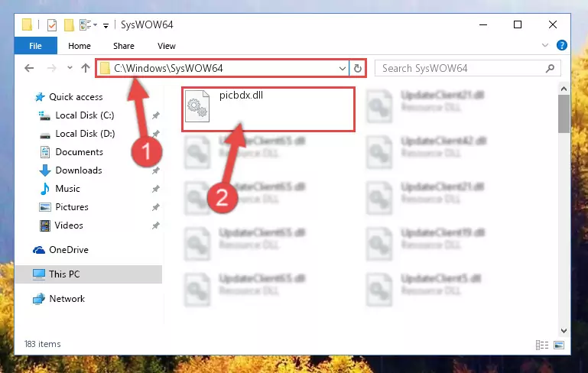Click the vertical scrollbar thumb
Image resolution: width=588 pixels, height=373 pixels.
(x=564, y=114)
